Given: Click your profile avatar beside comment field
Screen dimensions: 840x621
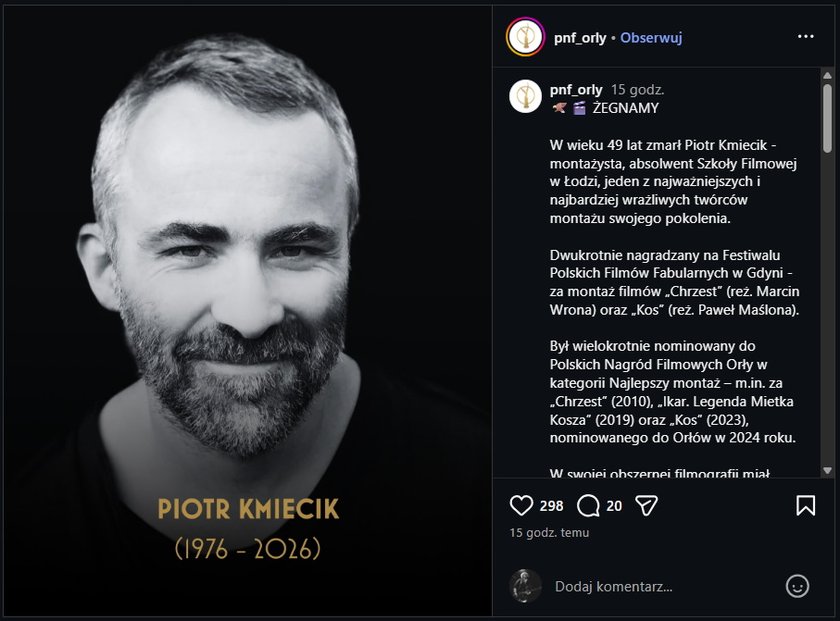Looking at the screenshot, I should 525,586.
